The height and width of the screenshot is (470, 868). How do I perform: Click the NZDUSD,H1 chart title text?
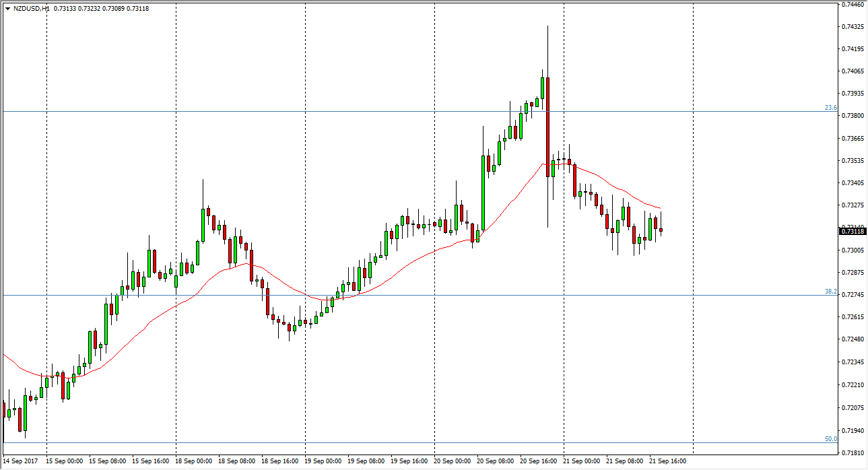(31, 9)
